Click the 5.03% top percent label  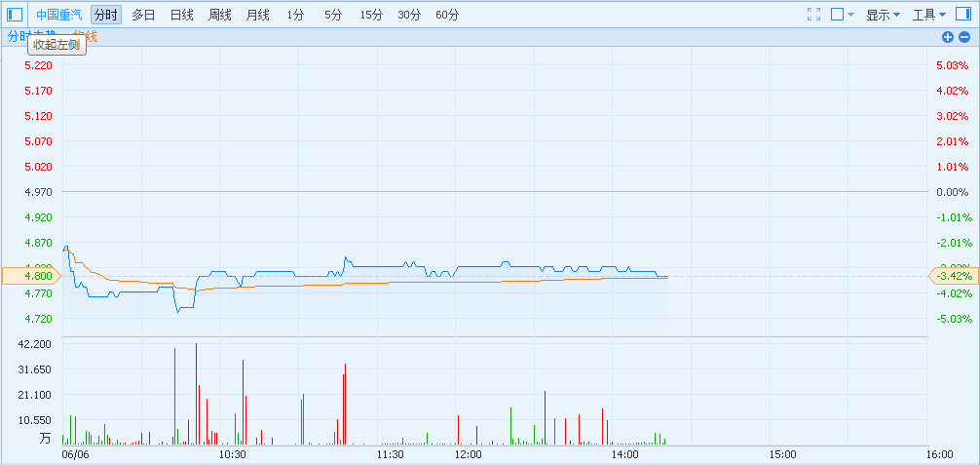click(955, 65)
